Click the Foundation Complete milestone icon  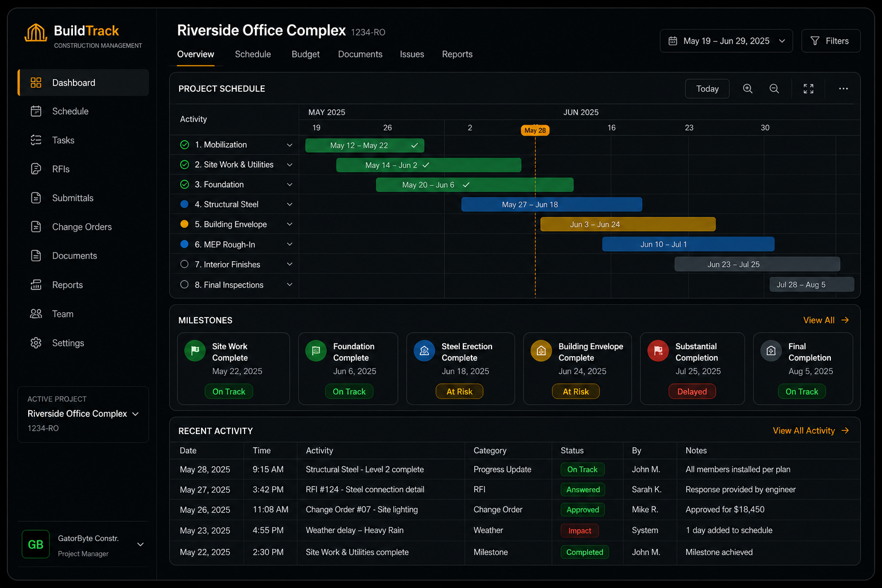point(316,350)
